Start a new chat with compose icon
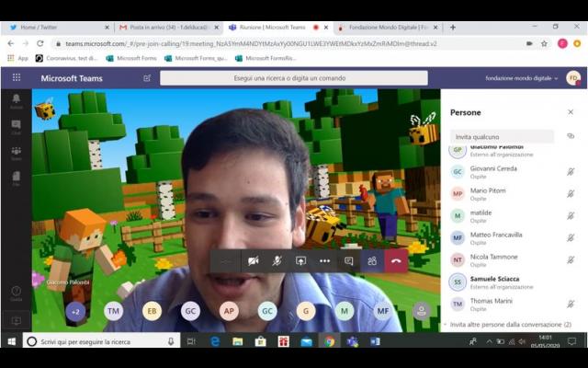588x368 pixels. pos(147,77)
